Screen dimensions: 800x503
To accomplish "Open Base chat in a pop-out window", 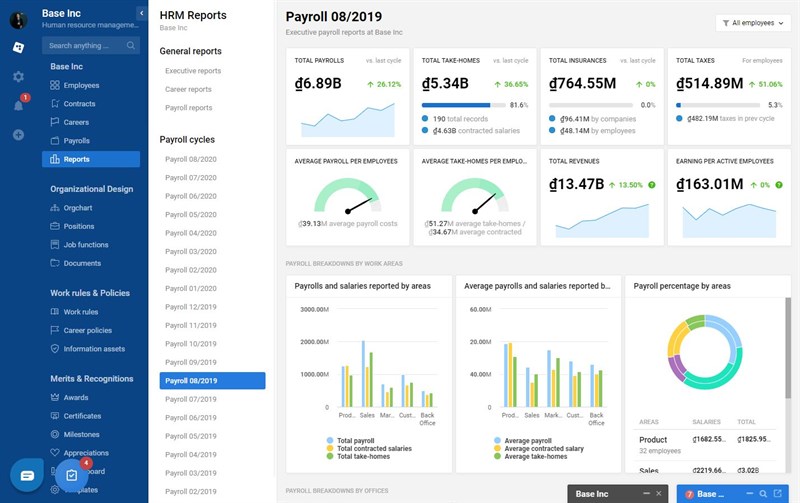I will (x=779, y=494).
